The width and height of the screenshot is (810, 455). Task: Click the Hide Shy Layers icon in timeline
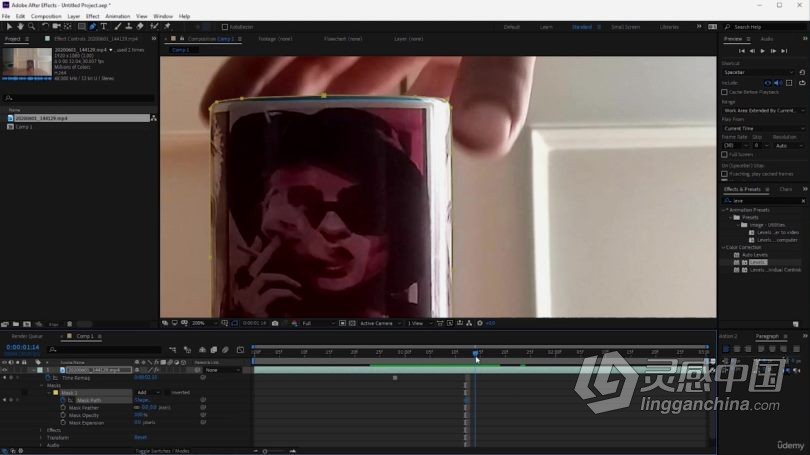(202, 350)
